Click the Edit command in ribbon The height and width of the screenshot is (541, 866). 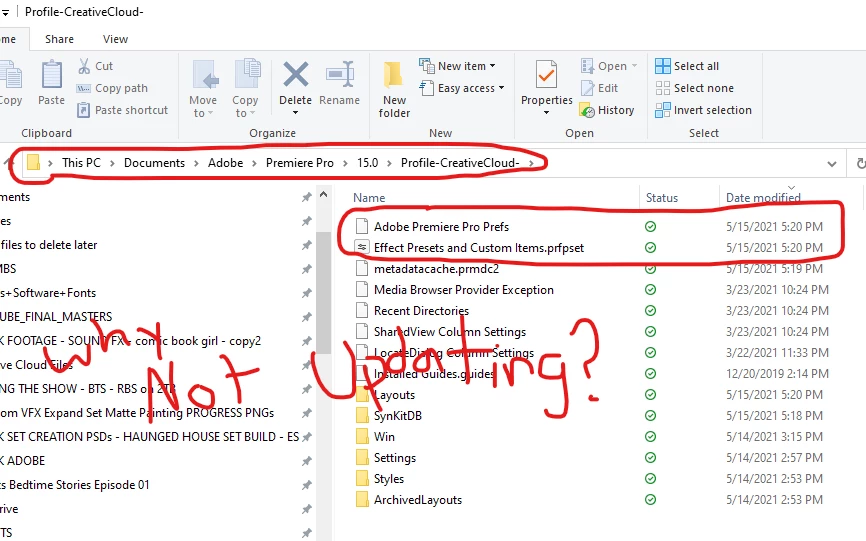[x=600, y=88]
